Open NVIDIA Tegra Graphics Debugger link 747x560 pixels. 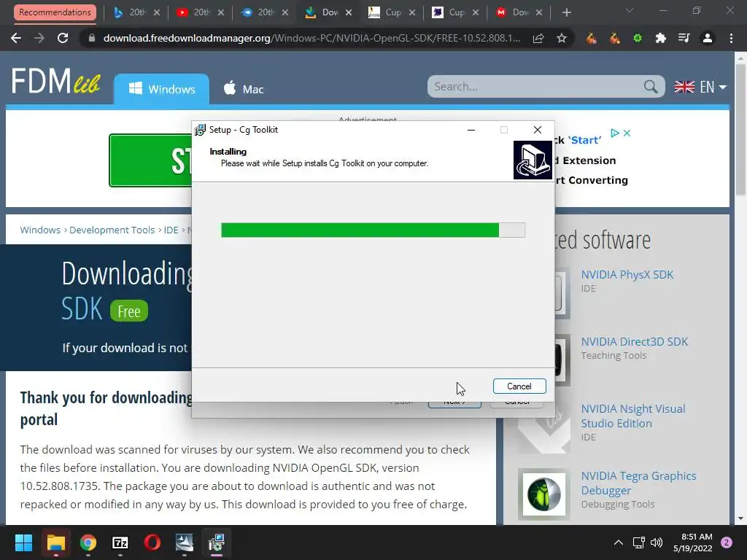tap(638, 483)
